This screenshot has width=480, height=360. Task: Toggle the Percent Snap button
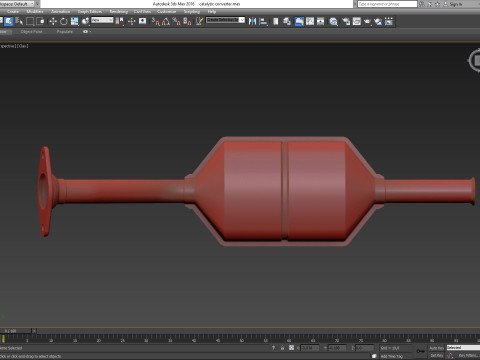point(177,22)
